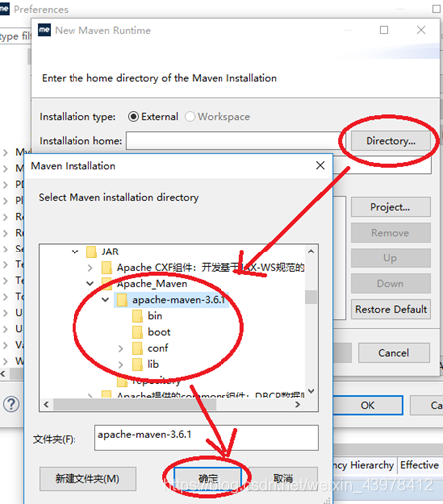Click the vertical scrollbar thumb in folder tree
Image resolution: width=443 pixels, height=504 pixels.
pyautogui.click(x=311, y=297)
